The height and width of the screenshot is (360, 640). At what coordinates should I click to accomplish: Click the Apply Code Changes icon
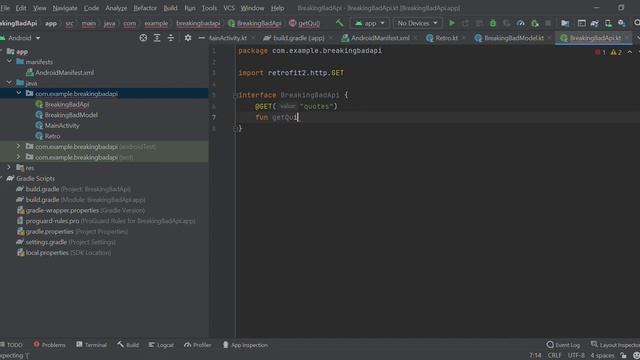[479, 23]
